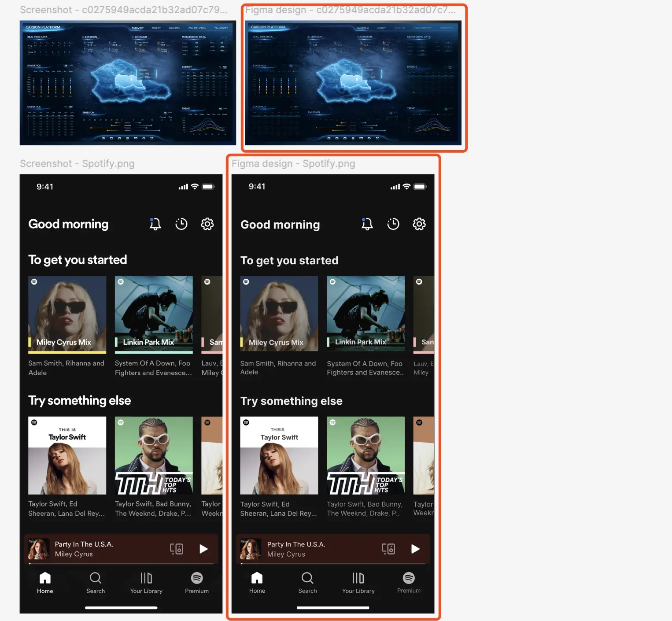672x621 pixels.
Task: Click the battery icon in the Figma design status bar
Action: 420,187
